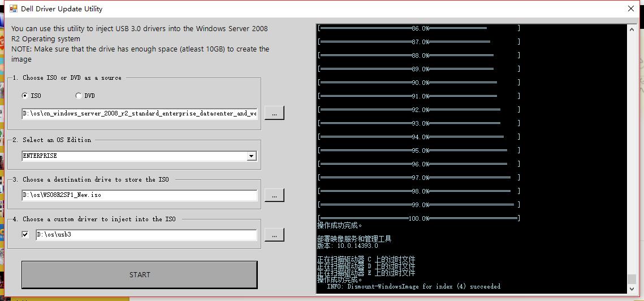This screenshot has height=301, width=644.
Task: Click the '1. Choose ISO or DVD as a source' label
Action: click(x=67, y=78)
